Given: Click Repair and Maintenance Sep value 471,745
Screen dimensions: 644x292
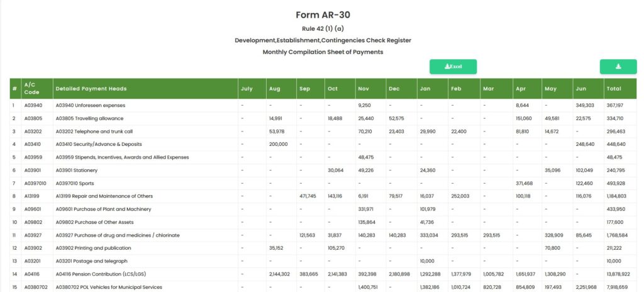Looking at the screenshot, I should (x=308, y=196).
